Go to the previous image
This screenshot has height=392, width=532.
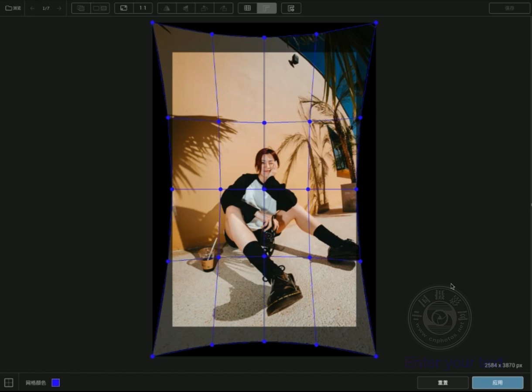point(33,8)
